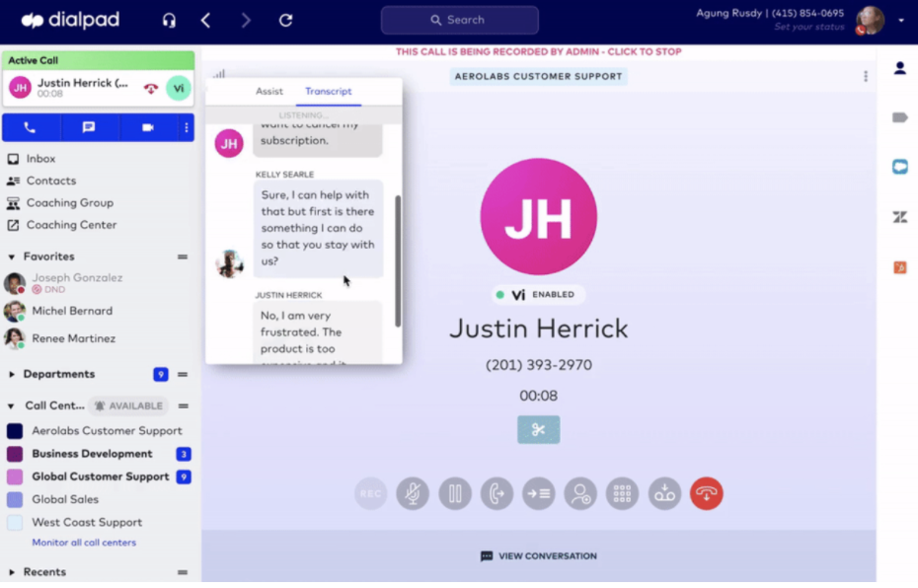Select Global Sales call center

65,499
